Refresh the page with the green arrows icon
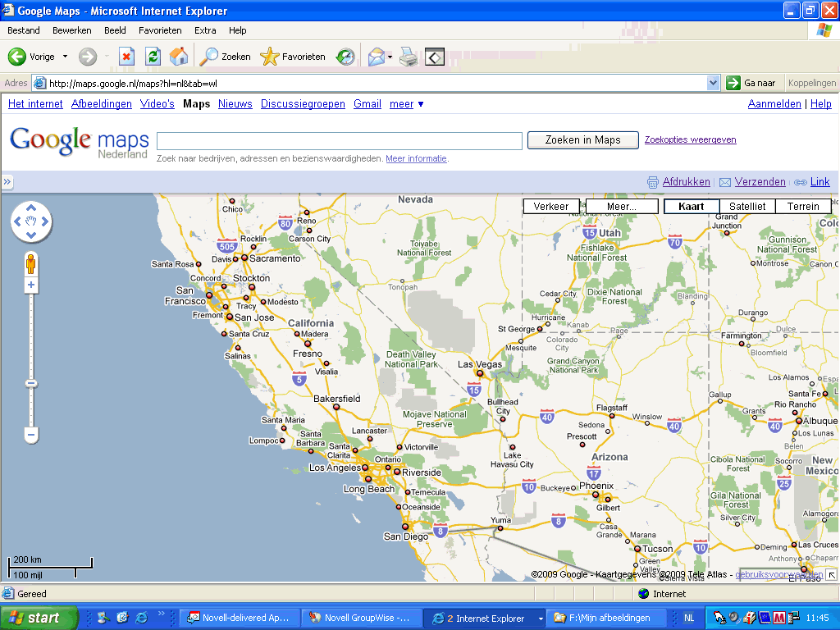This screenshot has width=840, height=630. click(153, 57)
